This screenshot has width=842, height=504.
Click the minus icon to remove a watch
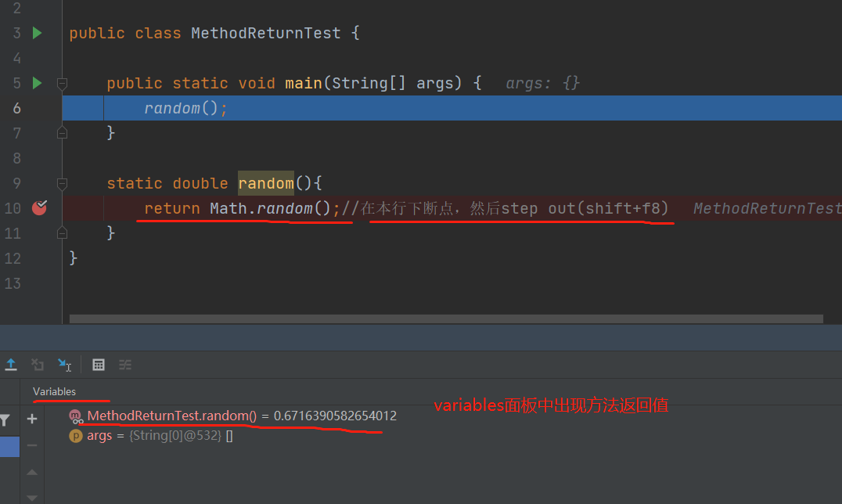pyautogui.click(x=32, y=446)
